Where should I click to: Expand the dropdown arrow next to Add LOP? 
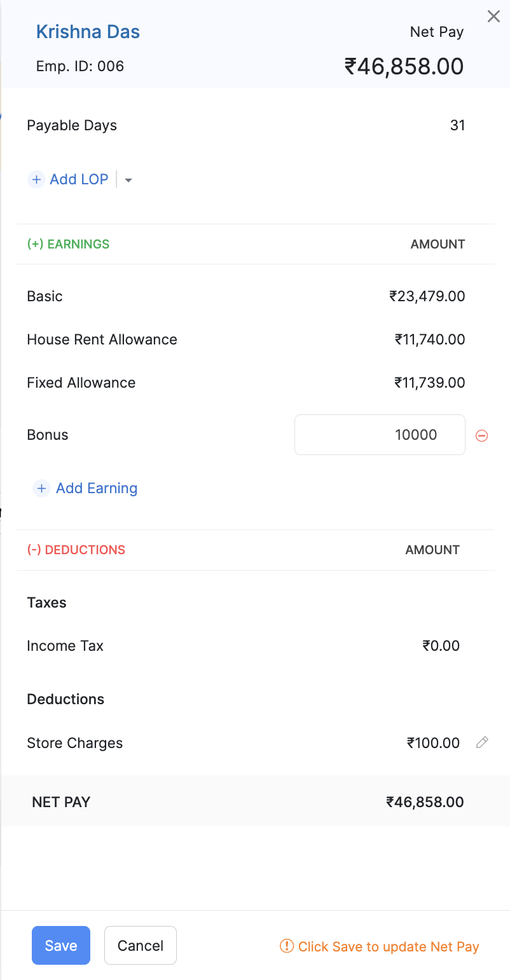128,180
